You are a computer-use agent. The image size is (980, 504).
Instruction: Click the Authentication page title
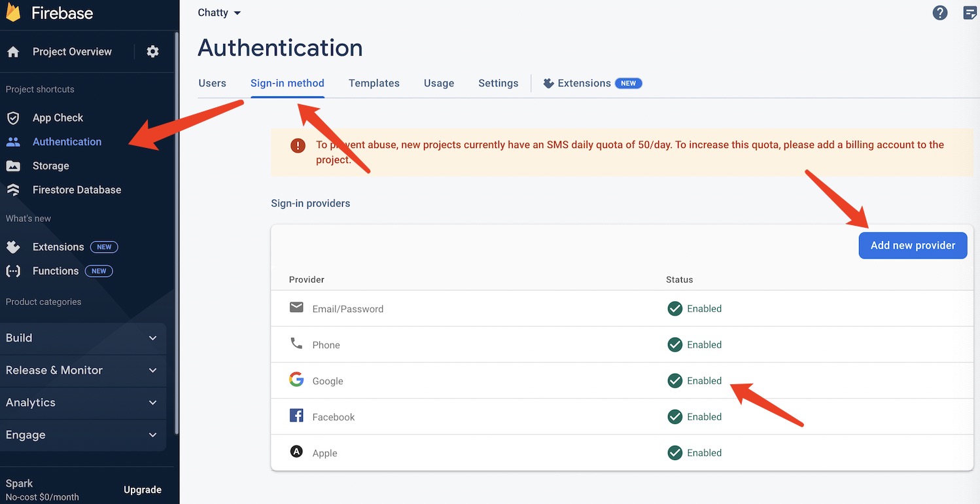pyautogui.click(x=280, y=48)
